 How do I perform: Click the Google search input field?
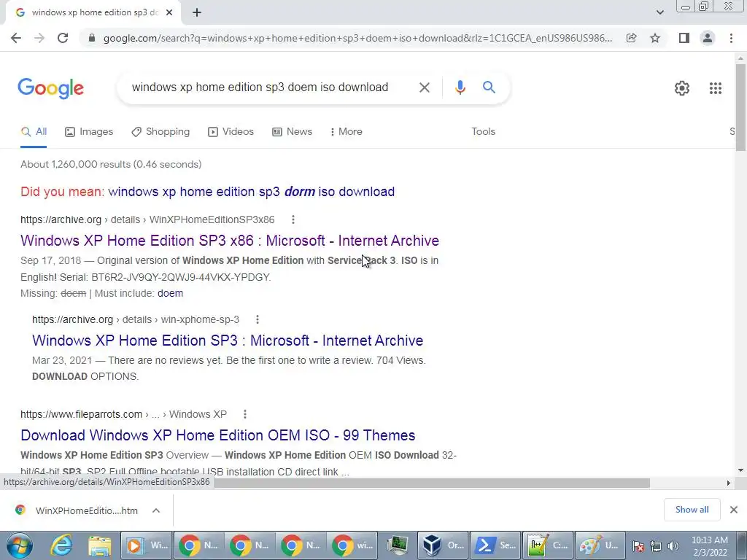coord(260,87)
